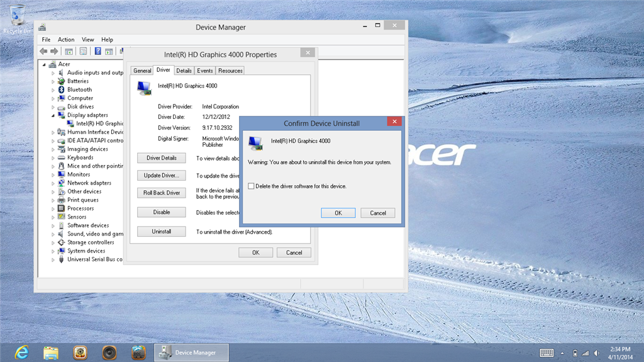
Task: Select Sound, video and game controllers item
Action: [x=96, y=234]
